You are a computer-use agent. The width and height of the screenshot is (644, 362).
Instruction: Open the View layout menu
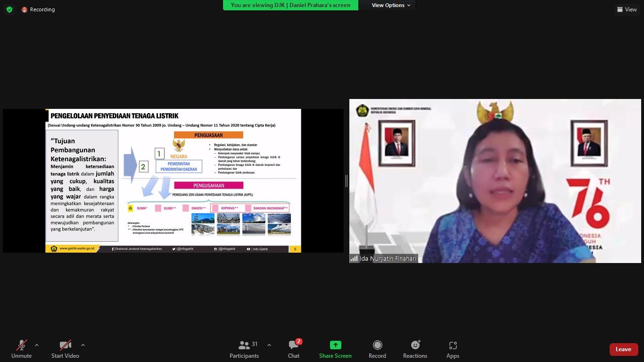point(627,9)
